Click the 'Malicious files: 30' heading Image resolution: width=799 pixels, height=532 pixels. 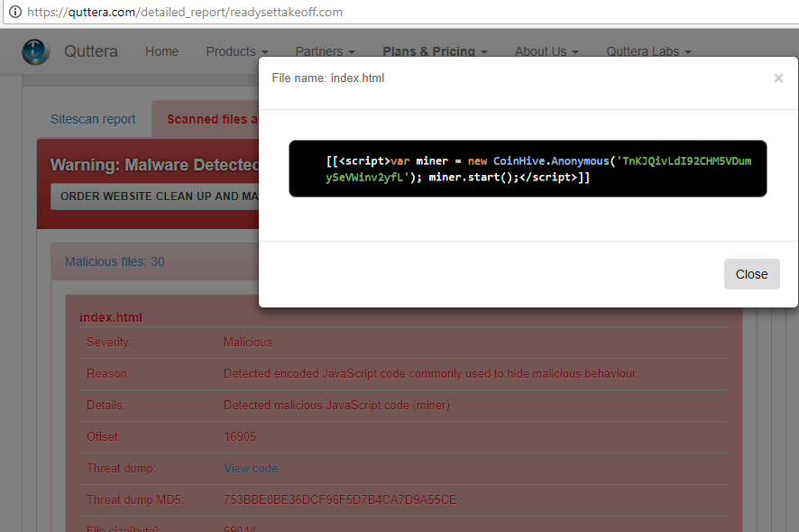pos(115,261)
